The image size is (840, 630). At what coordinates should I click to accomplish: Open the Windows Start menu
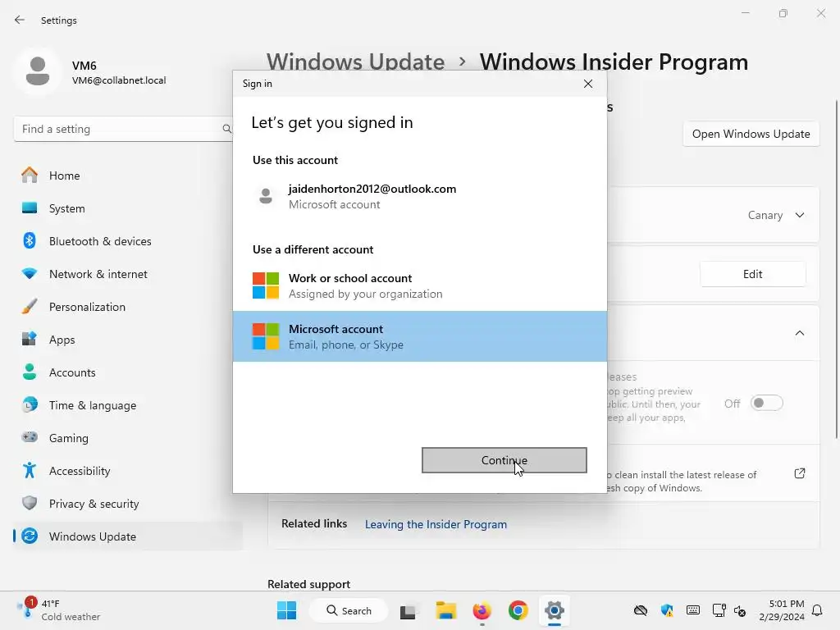pyautogui.click(x=286, y=610)
